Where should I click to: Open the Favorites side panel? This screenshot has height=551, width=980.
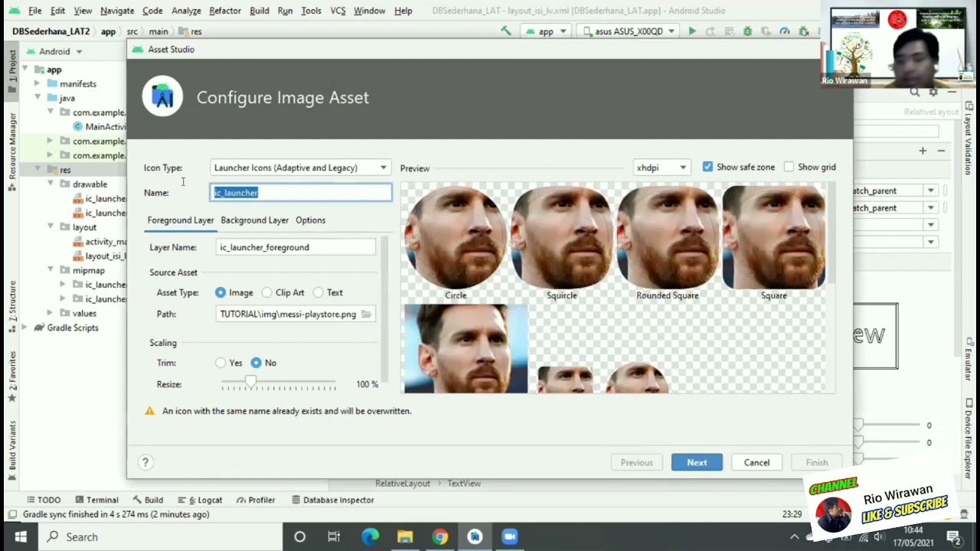coord(12,377)
